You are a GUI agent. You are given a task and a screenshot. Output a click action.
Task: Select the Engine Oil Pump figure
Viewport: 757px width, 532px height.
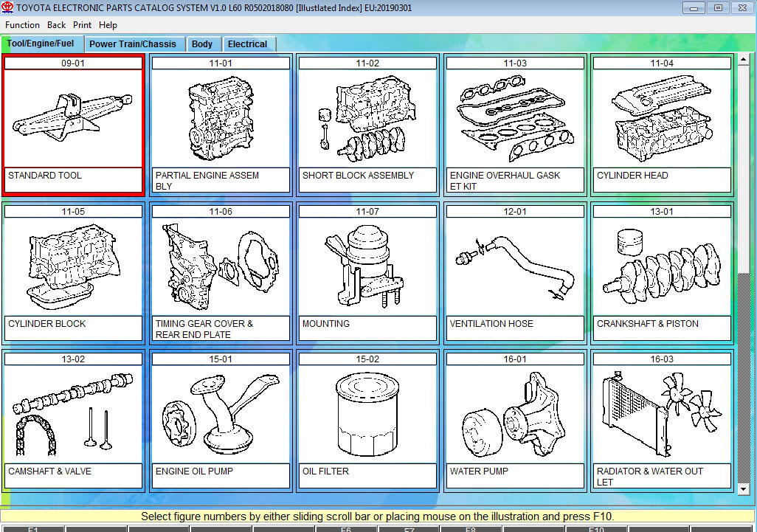(221, 414)
